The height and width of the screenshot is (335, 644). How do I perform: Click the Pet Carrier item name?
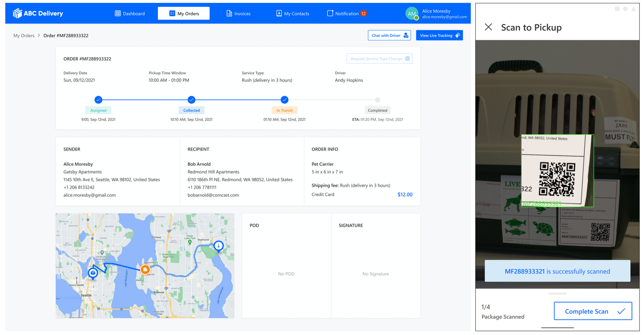tap(323, 164)
